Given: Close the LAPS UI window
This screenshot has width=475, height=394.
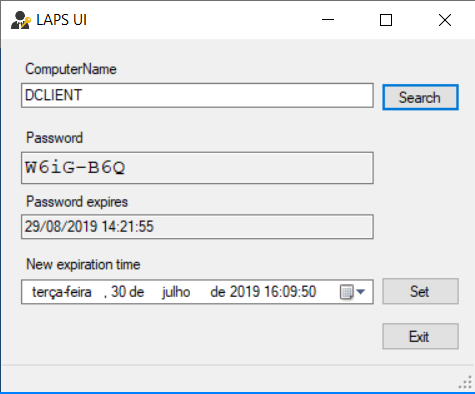Looking at the screenshot, I should point(445,20).
